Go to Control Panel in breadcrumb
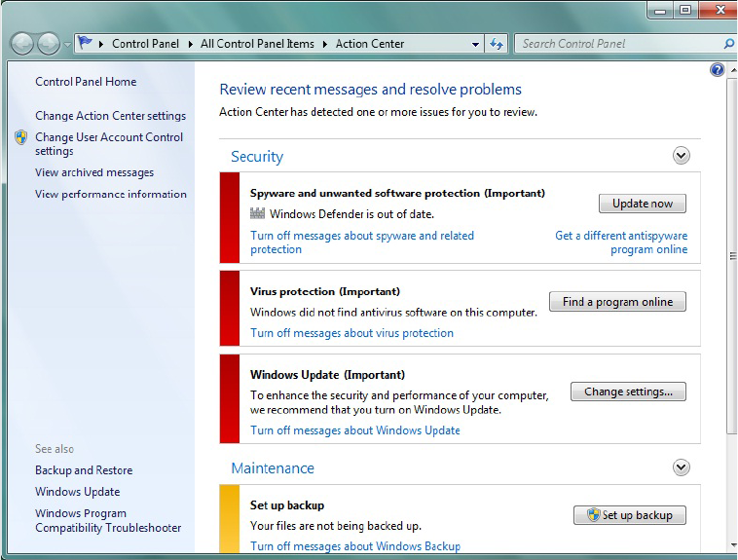 click(x=145, y=44)
